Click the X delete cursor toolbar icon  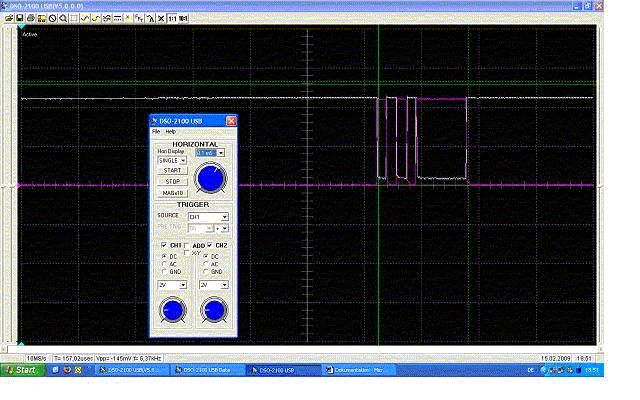(161, 18)
